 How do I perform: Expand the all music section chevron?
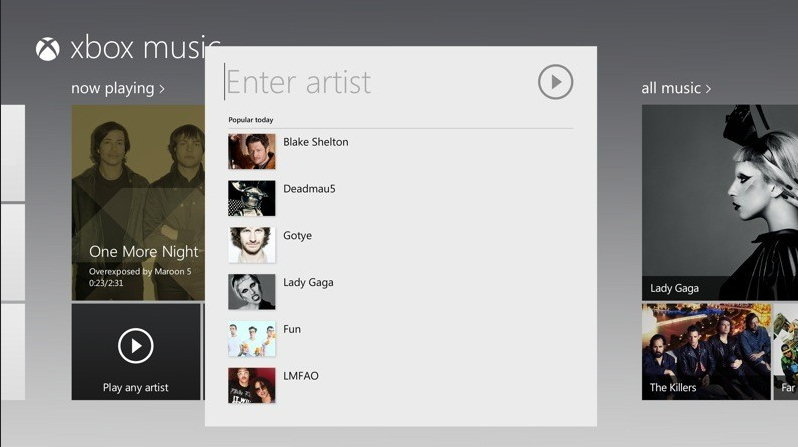(708, 89)
